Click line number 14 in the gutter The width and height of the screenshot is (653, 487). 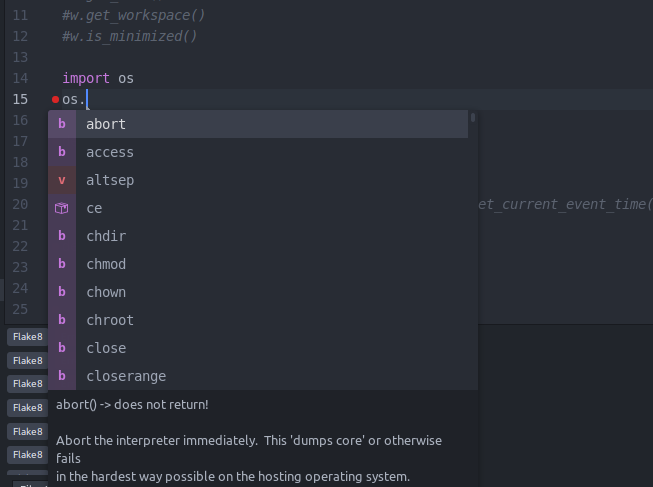coord(20,78)
